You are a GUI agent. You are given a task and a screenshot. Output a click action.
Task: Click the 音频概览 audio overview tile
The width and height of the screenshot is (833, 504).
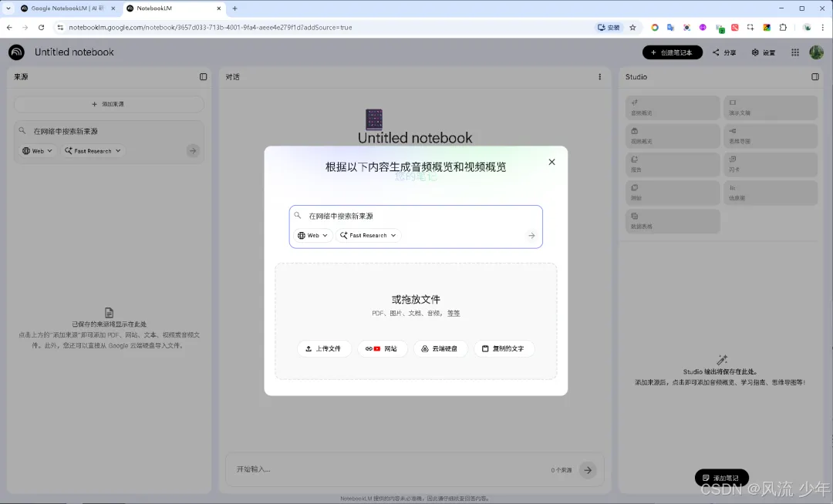[x=673, y=108]
